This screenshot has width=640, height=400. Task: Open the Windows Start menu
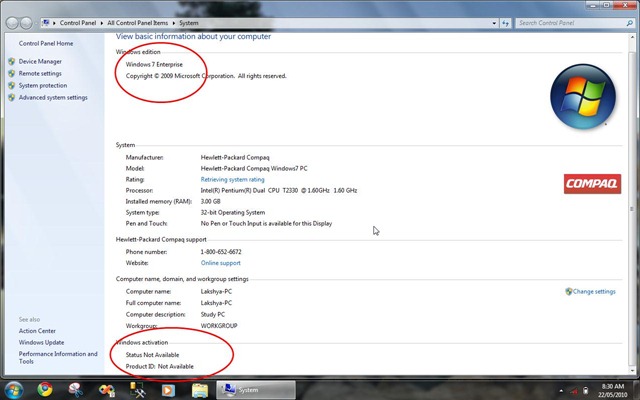[x=13, y=389]
